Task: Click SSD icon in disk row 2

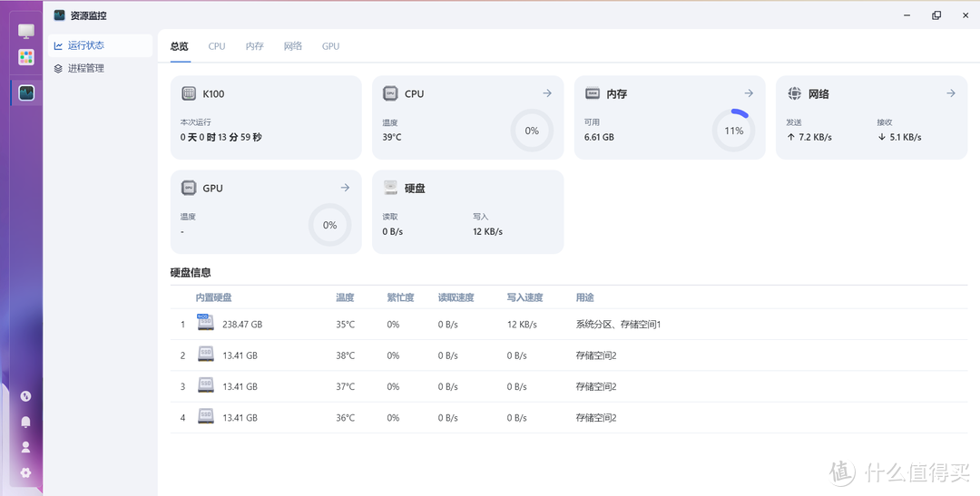Action: pyautogui.click(x=206, y=355)
